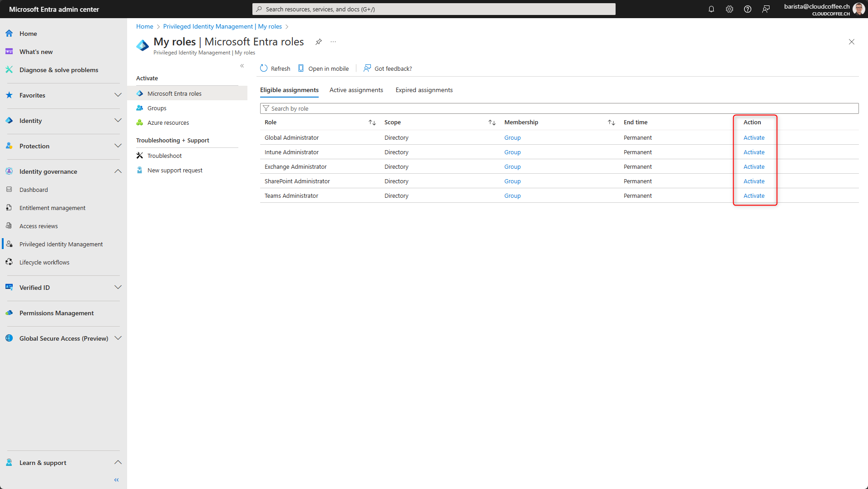
Task: Pin the My roles blade
Action: (319, 42)
